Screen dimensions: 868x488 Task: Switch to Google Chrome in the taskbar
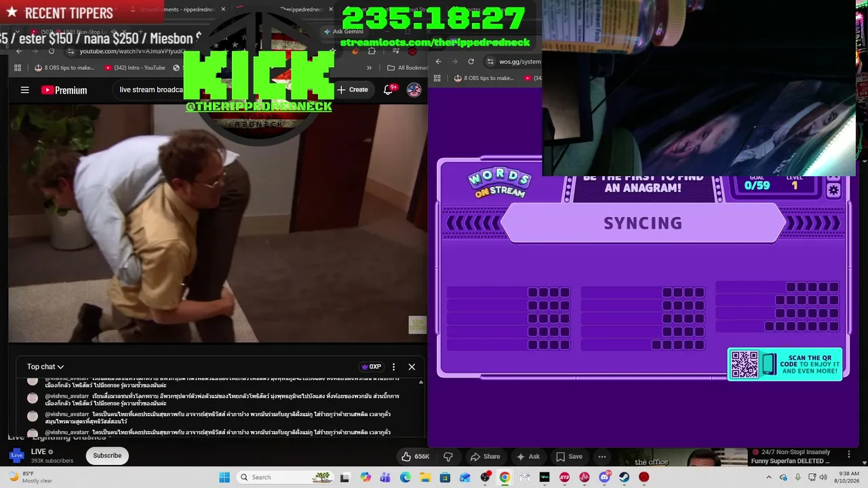pyautogui.click(x=505, y=477)
